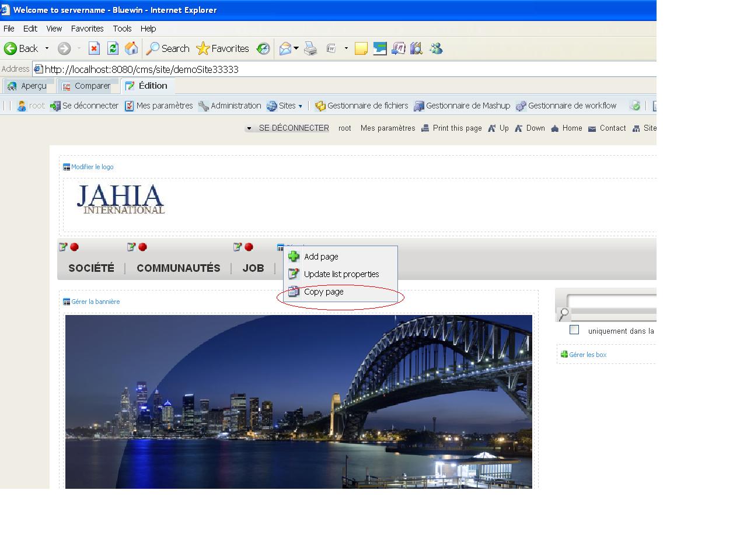Open the Forward button dropdown arrow

click(x=79, y=48)
